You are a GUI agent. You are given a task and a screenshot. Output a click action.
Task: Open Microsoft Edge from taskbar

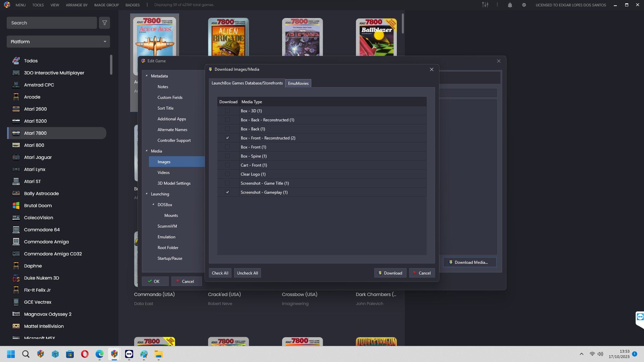[100, 354]
